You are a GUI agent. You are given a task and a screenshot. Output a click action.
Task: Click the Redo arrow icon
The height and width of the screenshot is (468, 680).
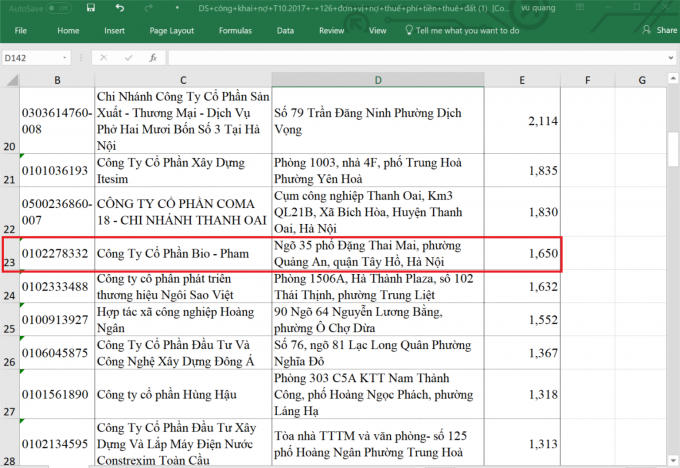pos(149,8)
